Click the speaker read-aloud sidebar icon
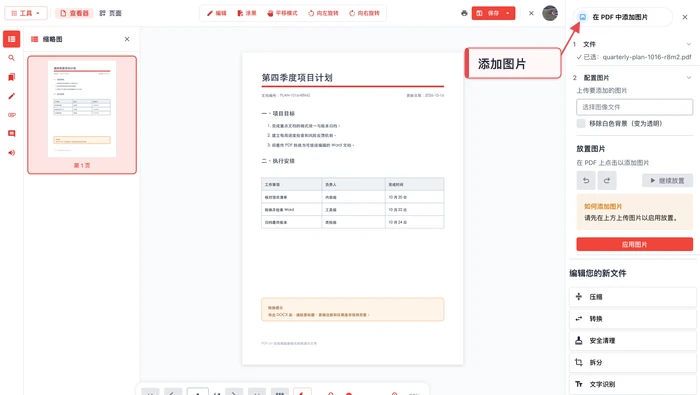700x395 pixels. pyautogui.click(x=12, y=153)
